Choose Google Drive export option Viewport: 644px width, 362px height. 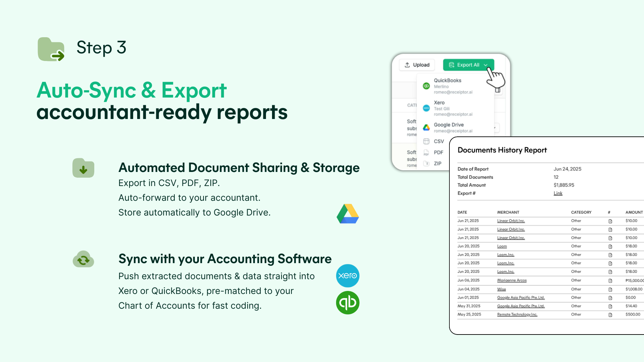pos(448,125)
